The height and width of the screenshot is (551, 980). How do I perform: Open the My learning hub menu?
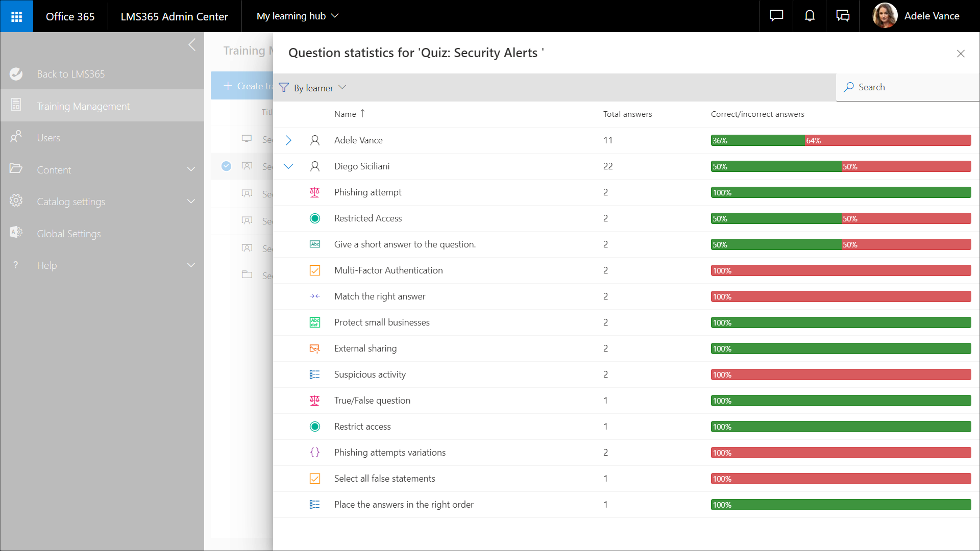[298, 16]
